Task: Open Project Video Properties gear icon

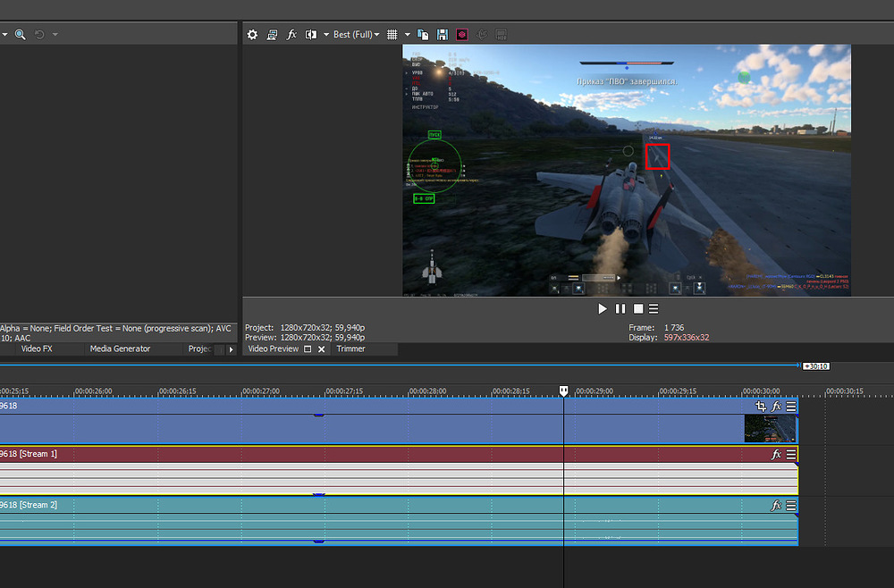Action: pos(252,35)
